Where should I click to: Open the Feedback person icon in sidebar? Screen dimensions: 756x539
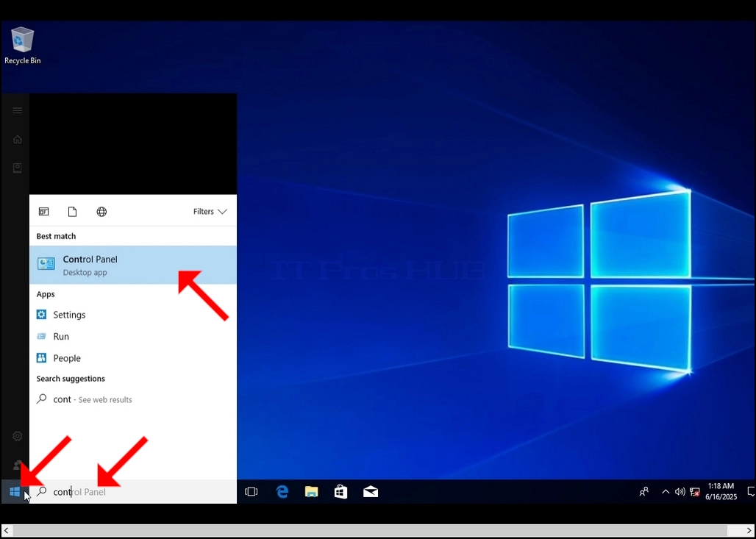[x=18, y=465]
